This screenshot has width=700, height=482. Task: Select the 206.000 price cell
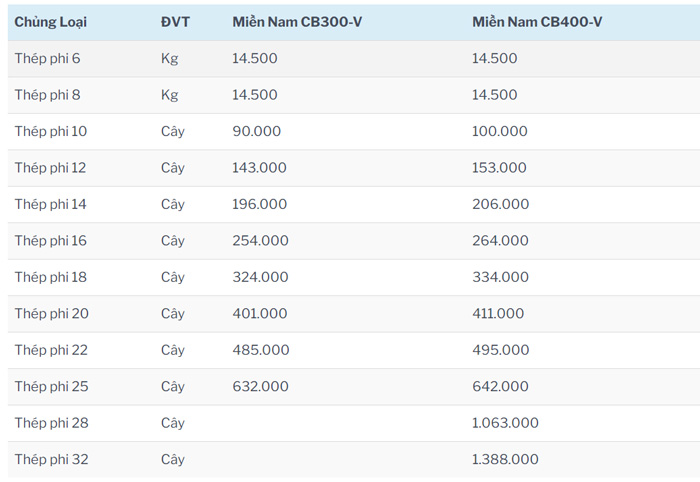click(500, 204)
